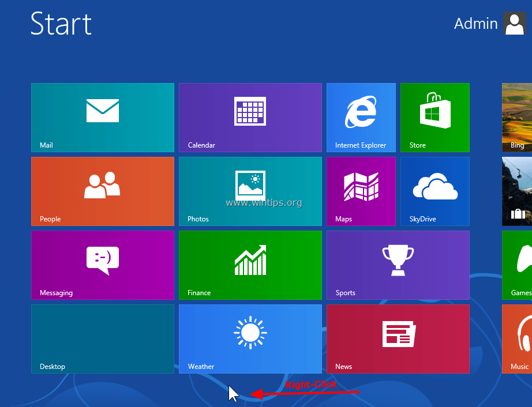The image size is (532, 407).
Task: Switch to the Desktop tile
Action: click(102, 338)
